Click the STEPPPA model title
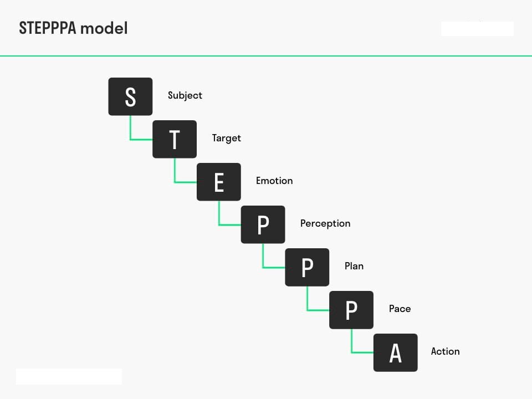 pos(73,28)
